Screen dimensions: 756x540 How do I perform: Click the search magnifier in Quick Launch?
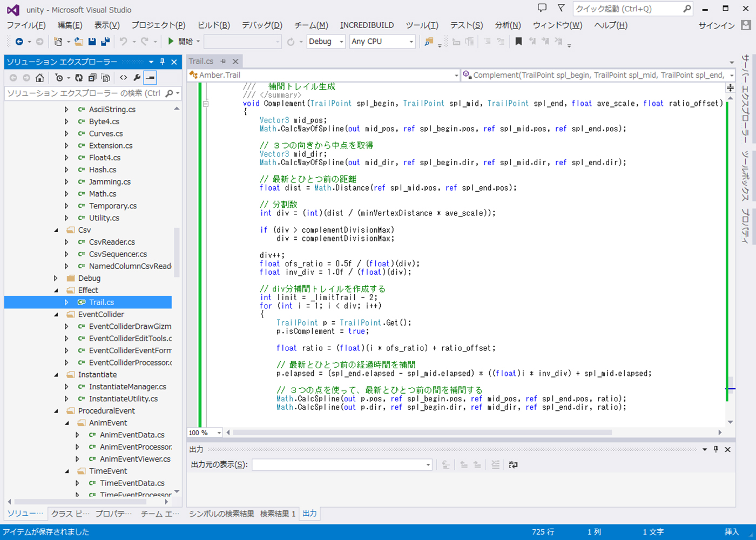(x=687, y=9)
